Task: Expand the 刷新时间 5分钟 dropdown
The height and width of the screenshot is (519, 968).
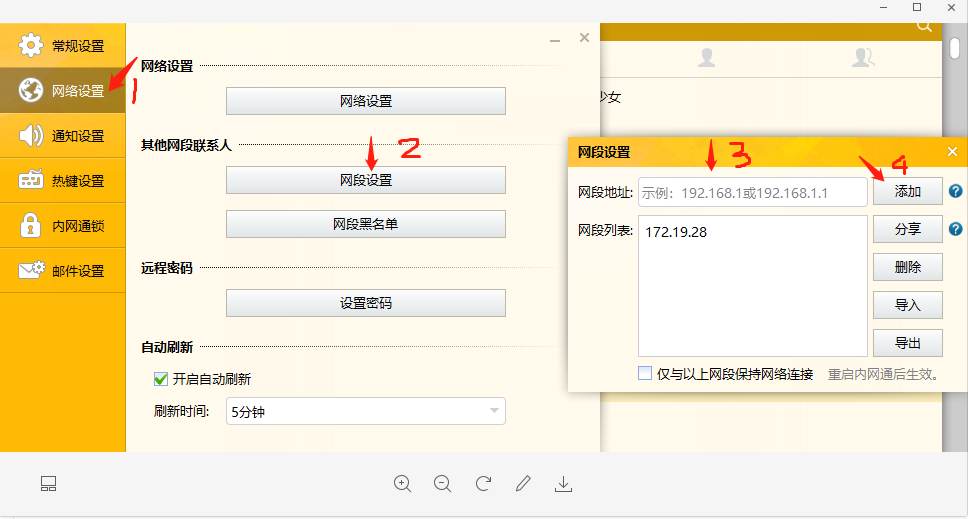Action: (365, 411)
